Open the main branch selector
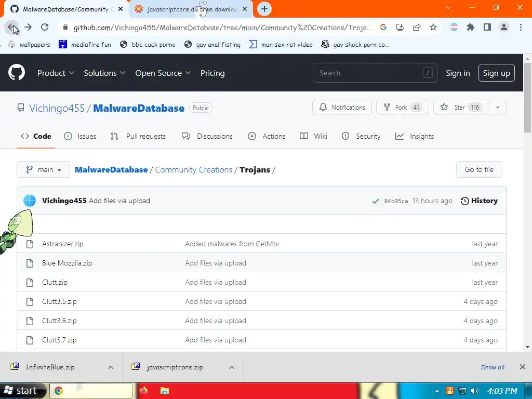The image size is (532, 399). 44,170
